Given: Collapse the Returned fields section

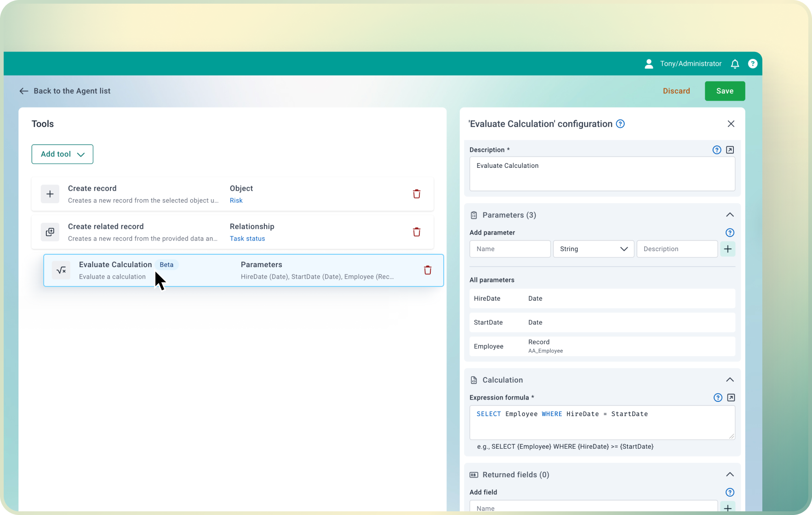Looking at the screenshot, I should point(729,475).
